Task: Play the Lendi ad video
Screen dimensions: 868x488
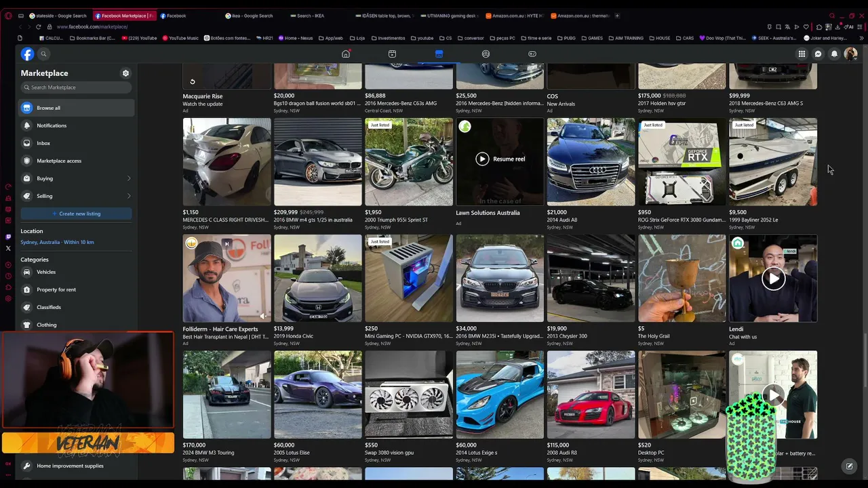Action: pos(773,279)
